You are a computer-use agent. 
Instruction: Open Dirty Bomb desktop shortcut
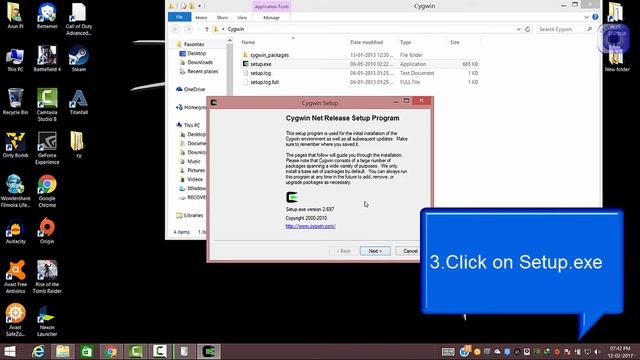click(x=15, y=144)
